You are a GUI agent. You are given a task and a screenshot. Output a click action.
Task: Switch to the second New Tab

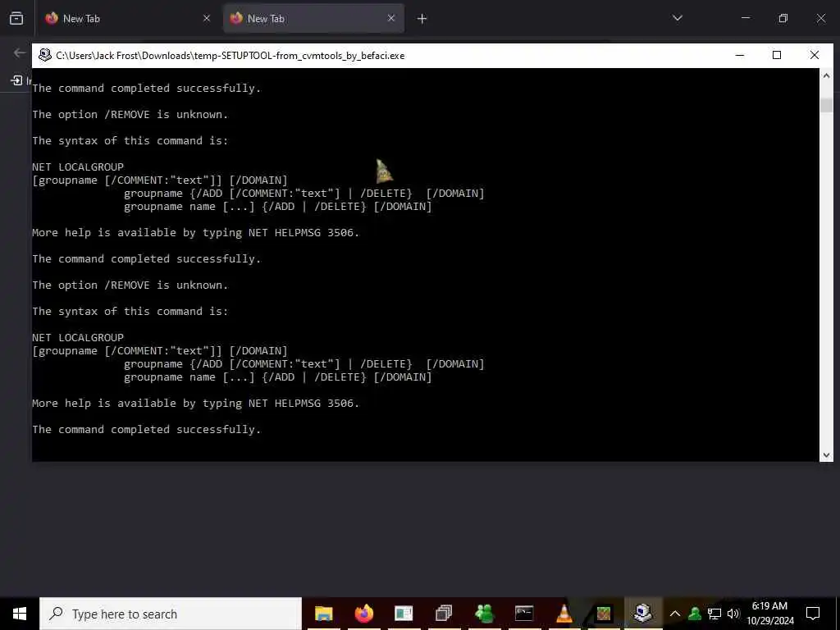[313, 19]
